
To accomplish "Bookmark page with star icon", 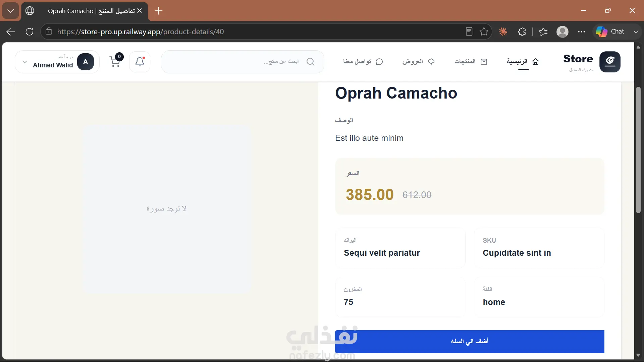I will pyautogui.click(x=484, y=32).
